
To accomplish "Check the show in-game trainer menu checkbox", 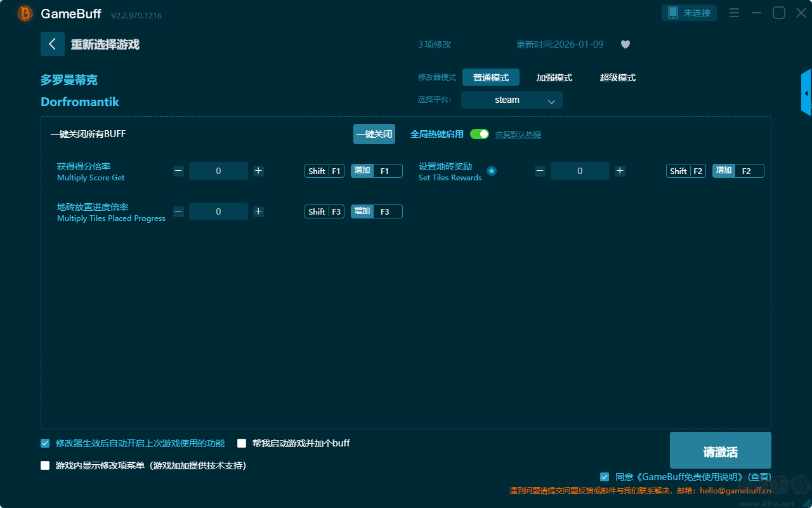I will pos(45,465).
